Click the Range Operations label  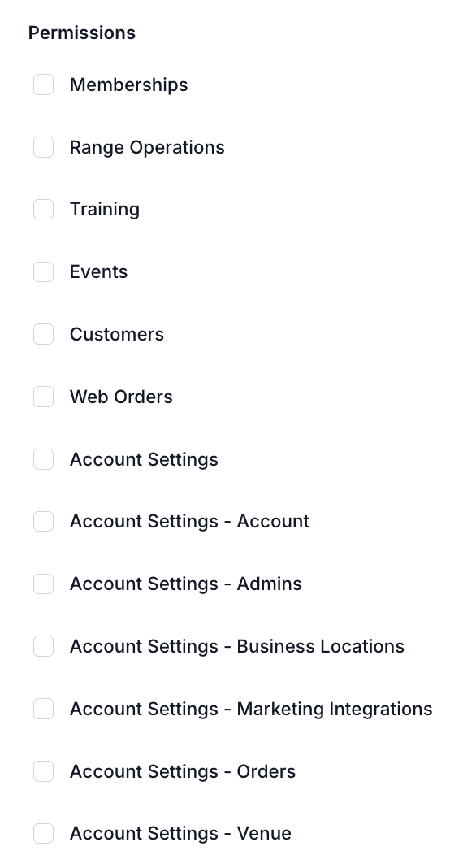[x=147, y=148]
